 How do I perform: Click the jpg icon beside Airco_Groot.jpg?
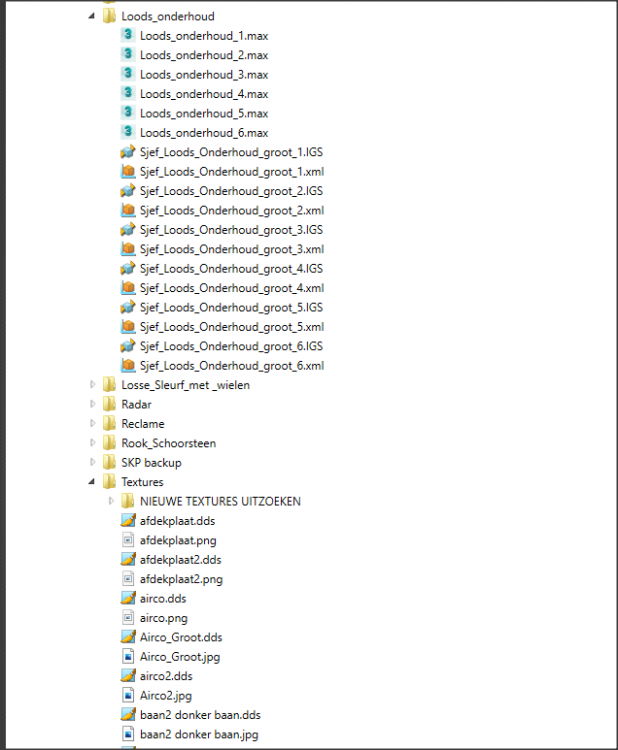(x=127, y=657)
